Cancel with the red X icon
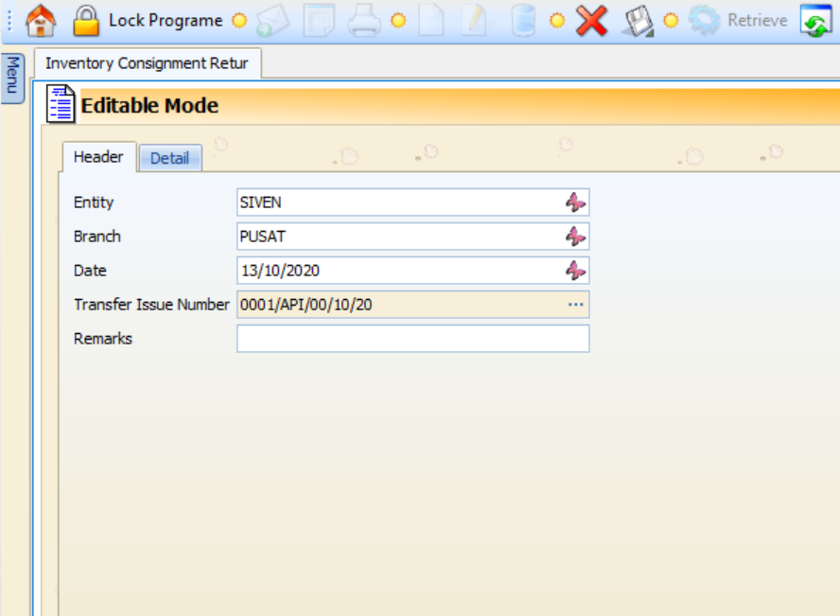This screenshot has width=840, height=616. [x=591, y=21]
